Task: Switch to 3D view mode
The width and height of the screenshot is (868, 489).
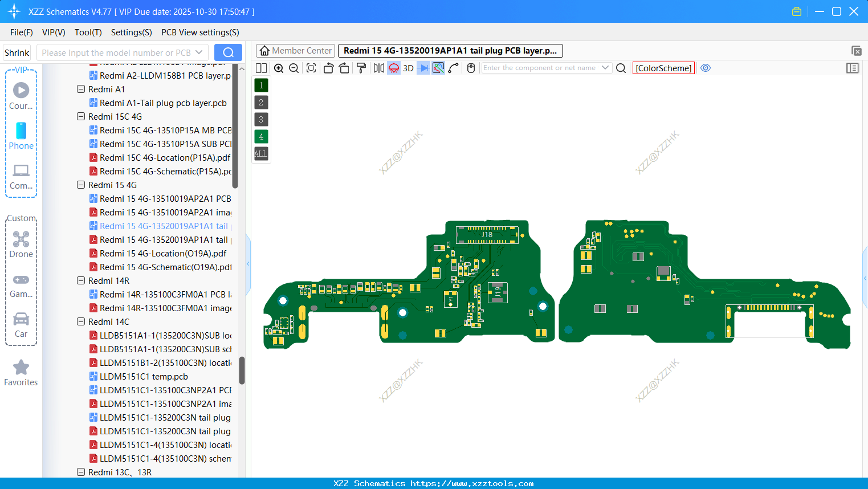Action: [x=407, y=68]
